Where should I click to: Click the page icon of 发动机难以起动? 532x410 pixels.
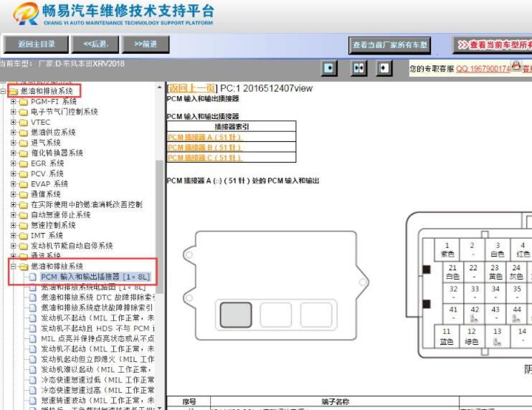pos(32,370)
